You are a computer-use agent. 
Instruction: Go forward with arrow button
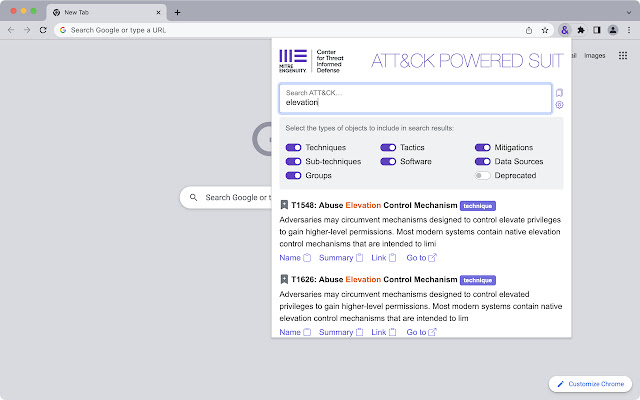tap(27, 30)
